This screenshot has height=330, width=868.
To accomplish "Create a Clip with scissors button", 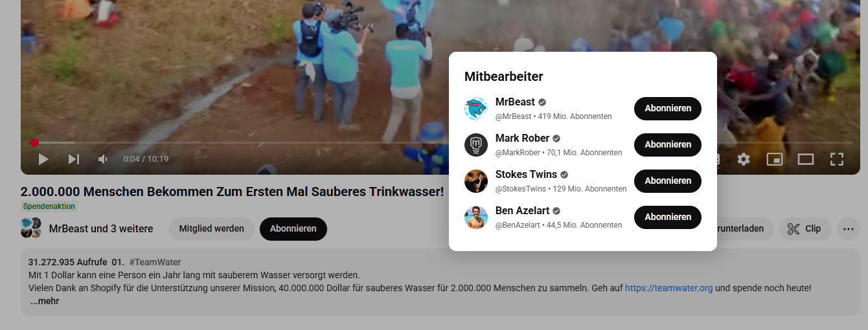I will (805, 228).
